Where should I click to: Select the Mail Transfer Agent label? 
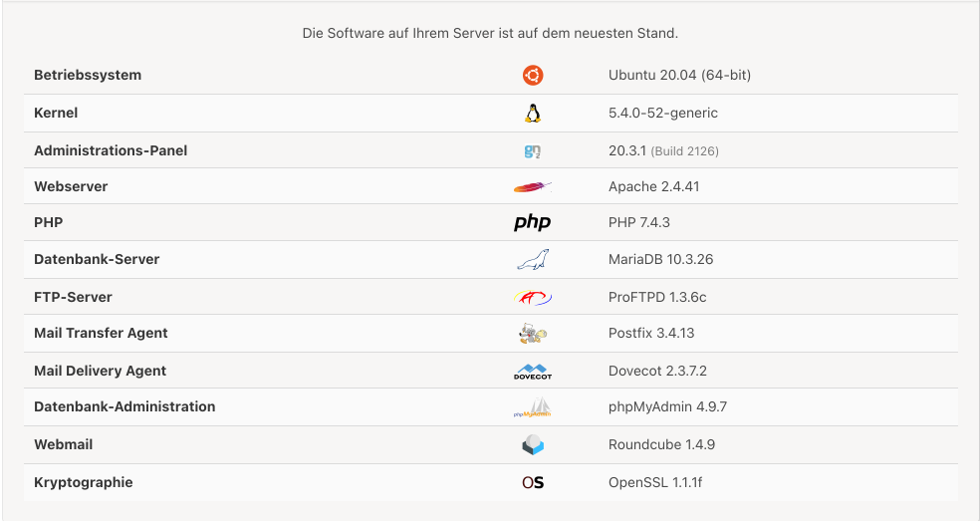point(101,334)
